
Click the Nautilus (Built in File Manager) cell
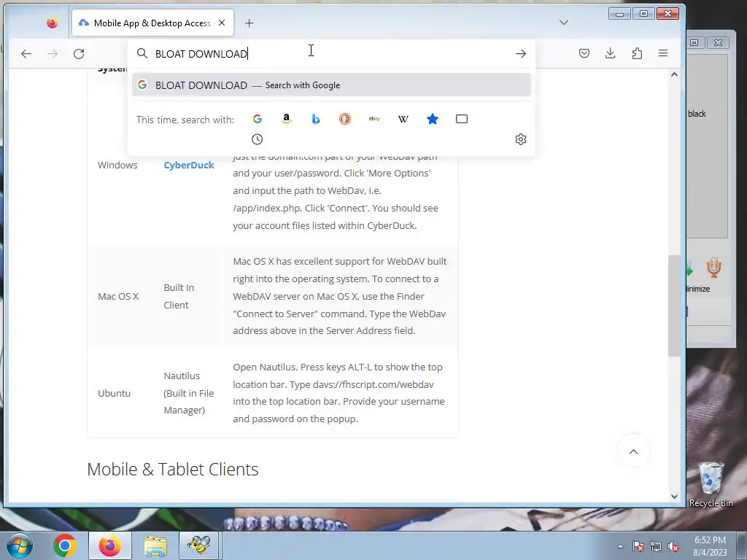coord(189,393)
